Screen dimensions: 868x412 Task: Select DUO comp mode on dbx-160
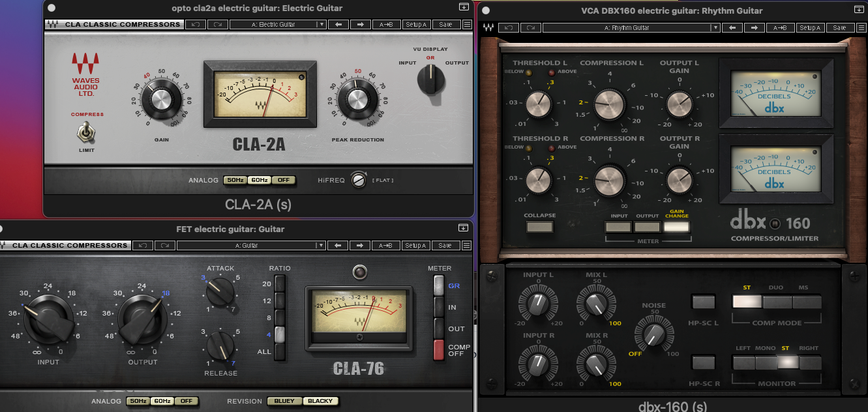point(777,302)
